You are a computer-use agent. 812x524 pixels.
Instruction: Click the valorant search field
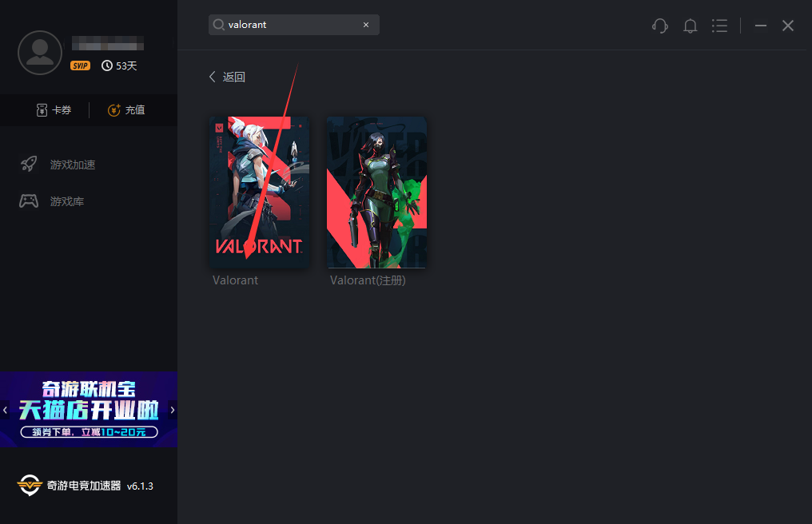(x=293, y=24)
